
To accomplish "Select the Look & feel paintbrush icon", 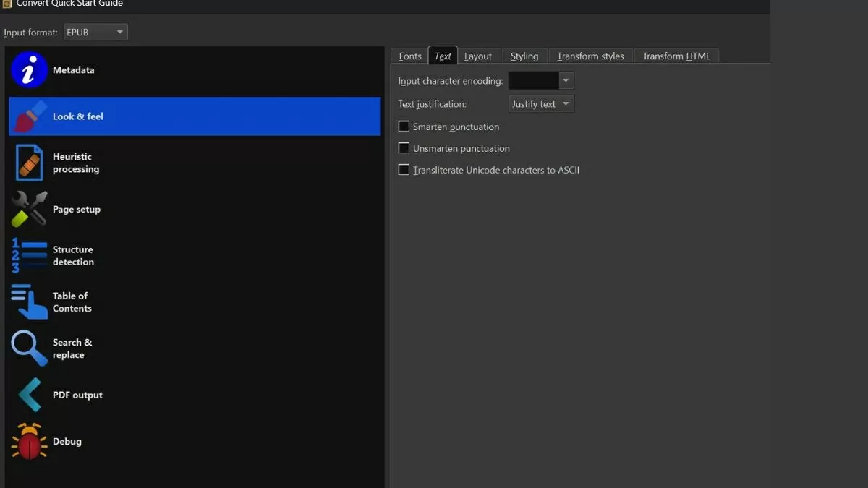I will point(29,116).
